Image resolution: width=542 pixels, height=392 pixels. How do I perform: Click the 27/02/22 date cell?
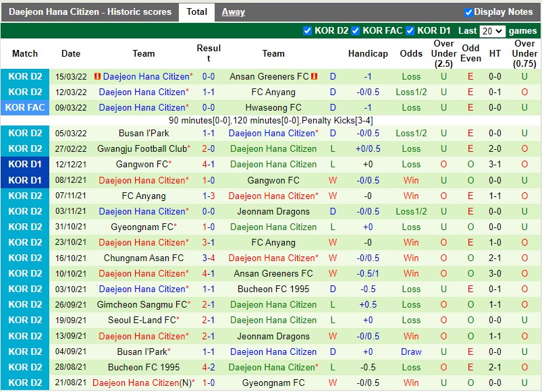pos(71,149)
